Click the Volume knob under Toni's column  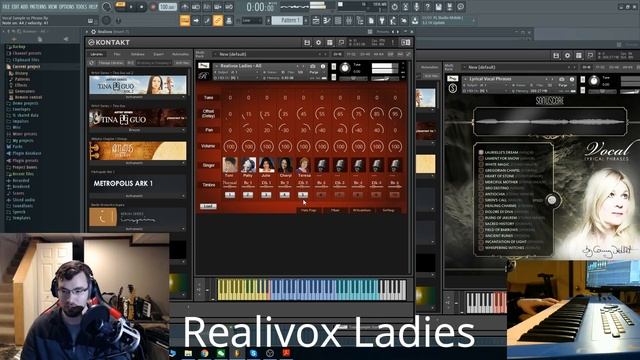tap(230, 146)
